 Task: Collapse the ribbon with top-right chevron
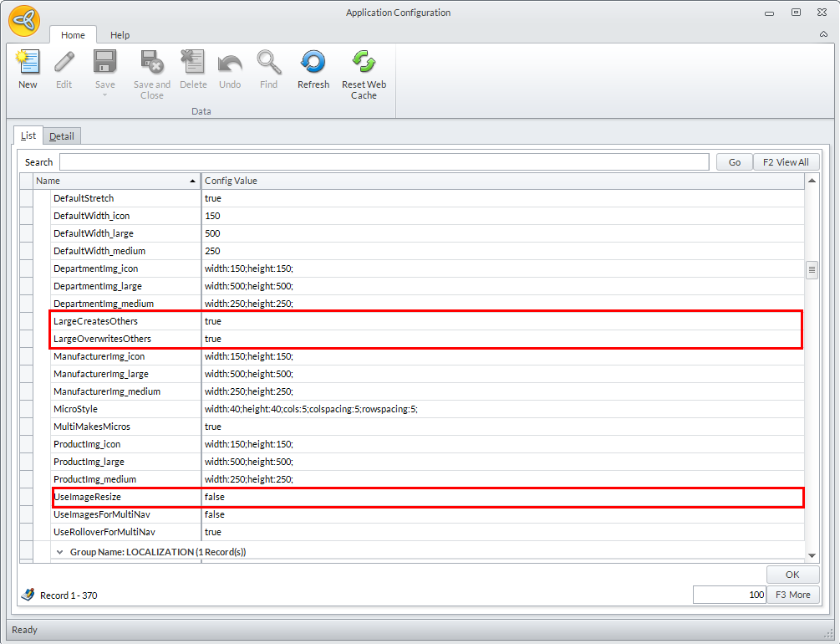823,35
